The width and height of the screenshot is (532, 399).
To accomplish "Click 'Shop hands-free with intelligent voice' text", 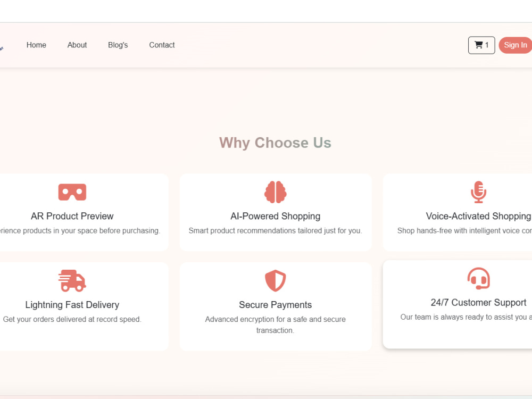I will 464,231.
